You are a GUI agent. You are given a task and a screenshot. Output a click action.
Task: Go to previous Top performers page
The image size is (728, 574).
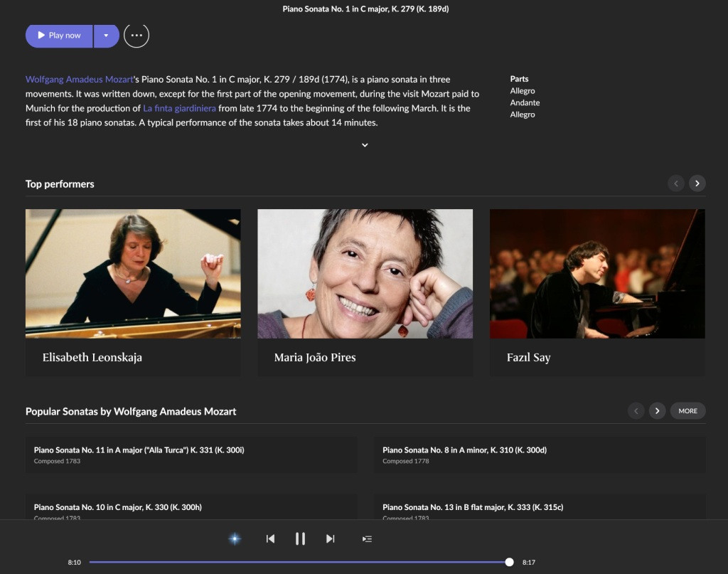676,184
